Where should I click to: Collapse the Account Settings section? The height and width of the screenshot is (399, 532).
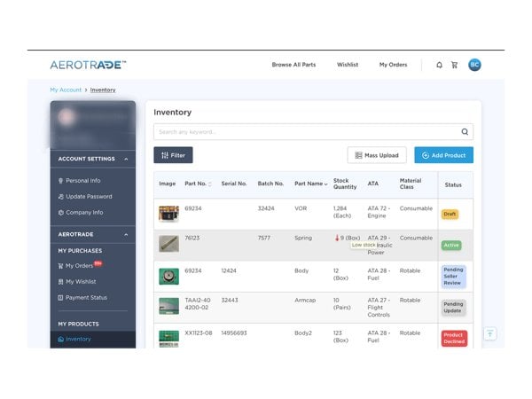(x=126, y=159)
